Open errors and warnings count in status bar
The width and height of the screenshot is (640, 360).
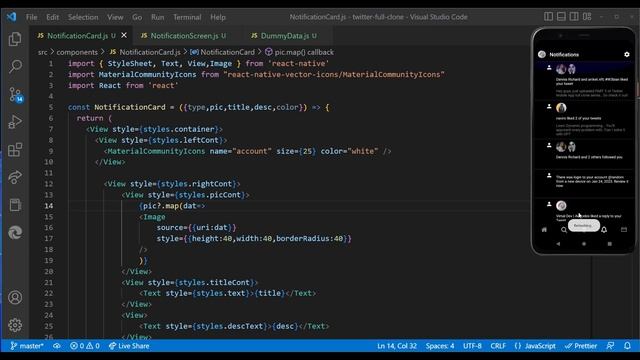pyautogui.click(x=85, y=346)
